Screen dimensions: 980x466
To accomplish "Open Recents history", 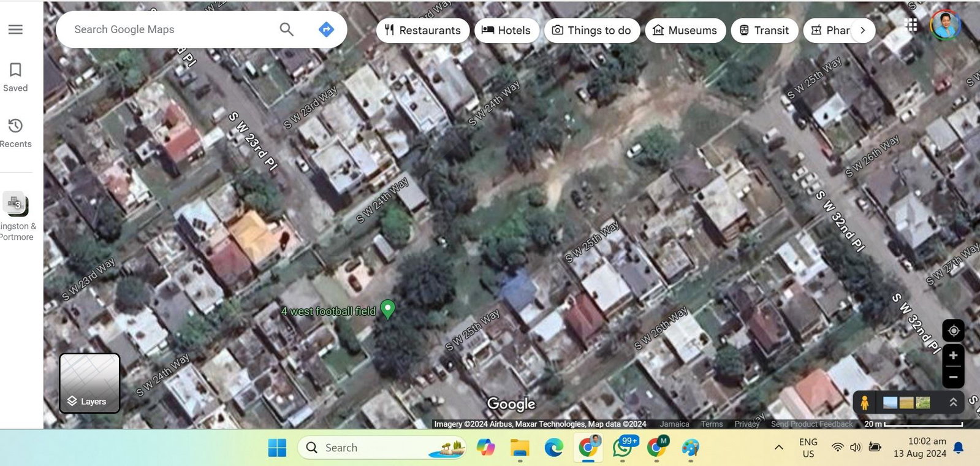I will 15,133.
